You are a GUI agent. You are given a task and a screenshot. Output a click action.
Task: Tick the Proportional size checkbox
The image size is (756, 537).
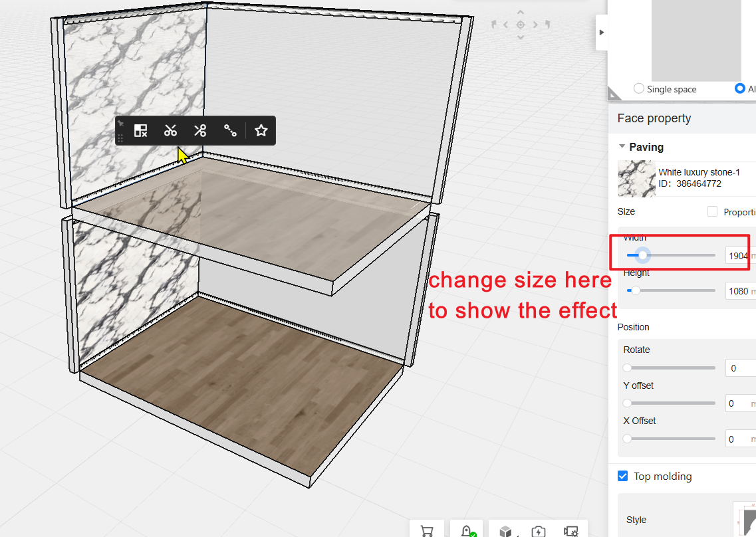click(x=712, y=211)
